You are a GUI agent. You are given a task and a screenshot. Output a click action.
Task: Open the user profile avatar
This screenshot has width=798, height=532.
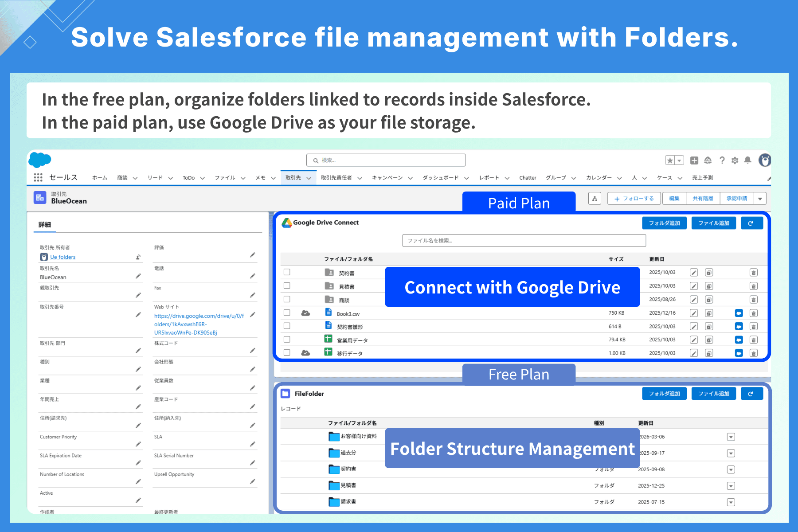tap(765, 160)
